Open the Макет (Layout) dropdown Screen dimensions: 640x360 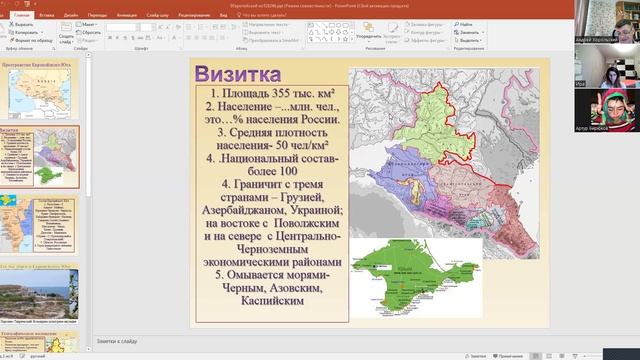[87, 24]
